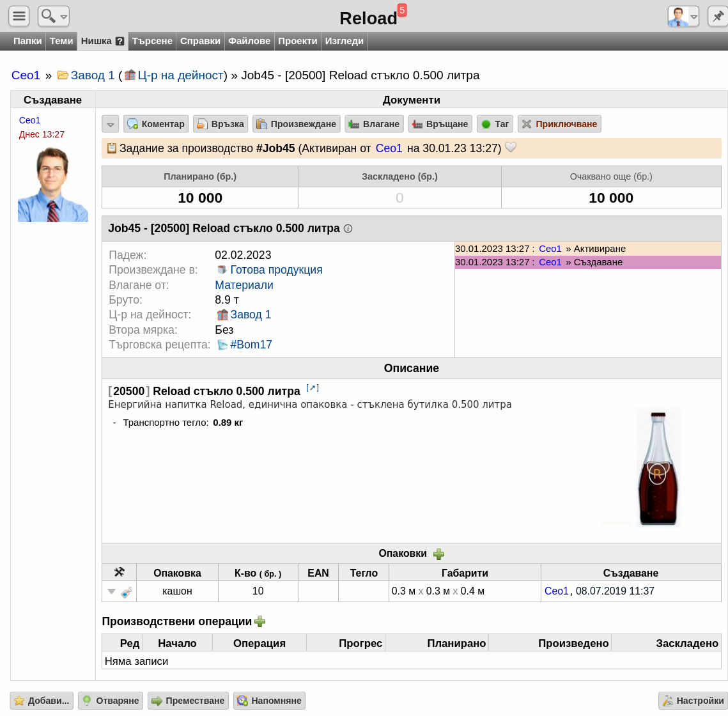Screen dimensions: 728x716
Task: Click the Настройки settings button
Action: (693, 701)
